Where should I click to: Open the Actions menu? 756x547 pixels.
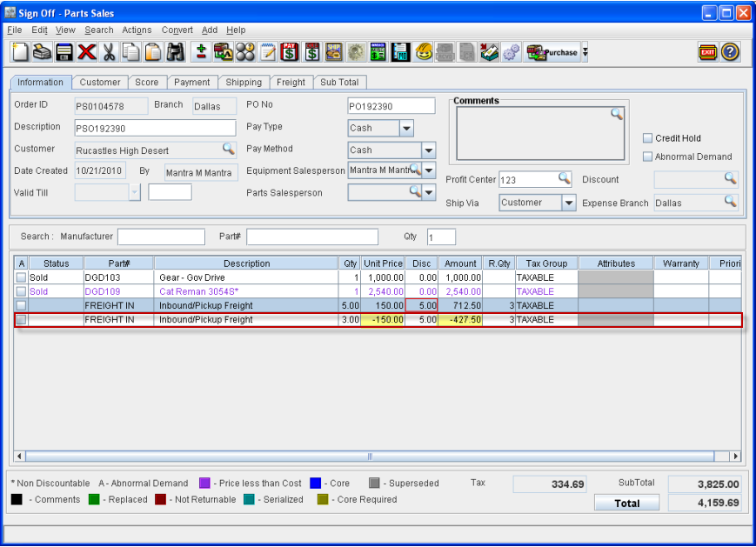click(137, 30)
